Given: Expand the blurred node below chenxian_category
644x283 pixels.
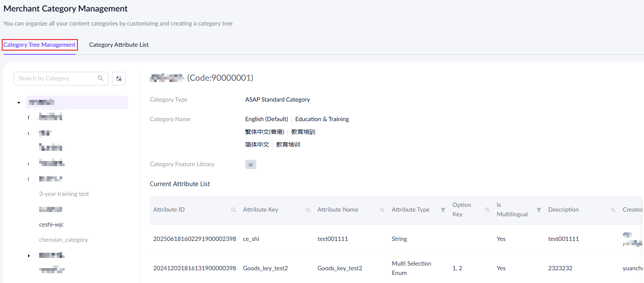Looking at the screenshot, I should click(x=29, y=255).
